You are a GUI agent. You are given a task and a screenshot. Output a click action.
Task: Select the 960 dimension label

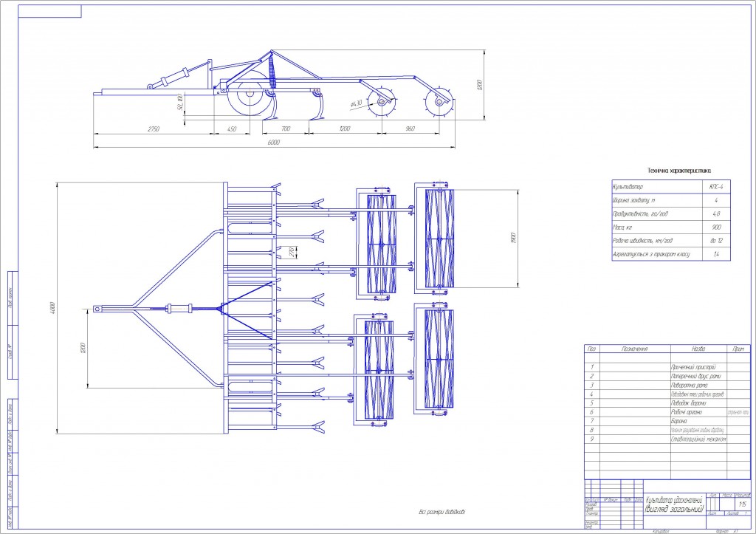pos(410,129)
